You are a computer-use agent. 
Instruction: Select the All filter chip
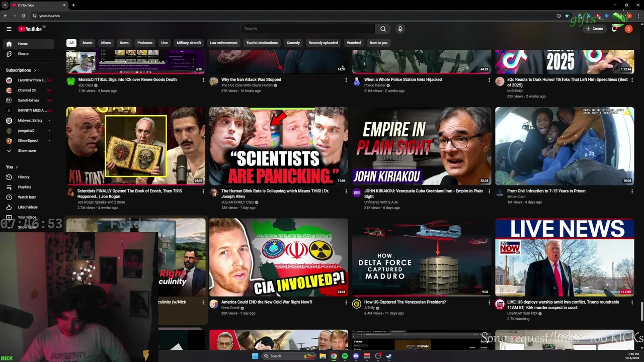[x=71, y=43]
